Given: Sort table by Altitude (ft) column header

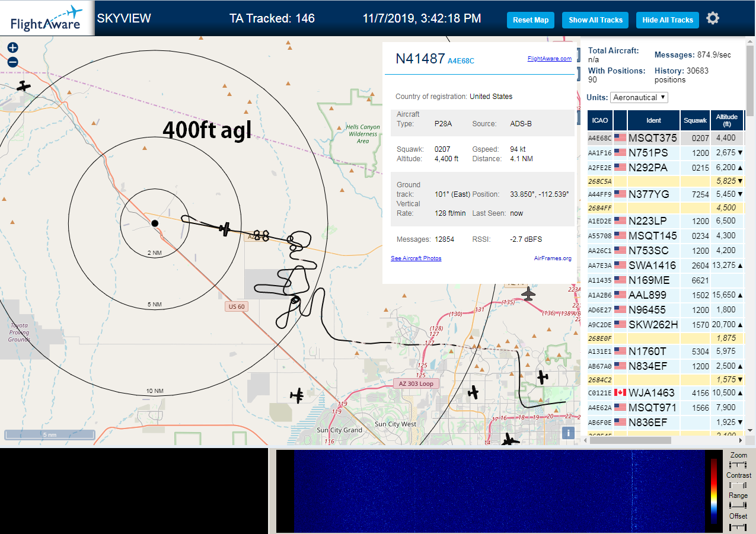Looking at the screenshot, I should (726, 120).
